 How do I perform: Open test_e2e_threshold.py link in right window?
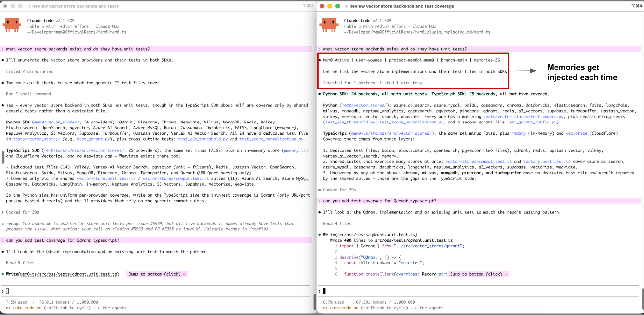[350, 122]
